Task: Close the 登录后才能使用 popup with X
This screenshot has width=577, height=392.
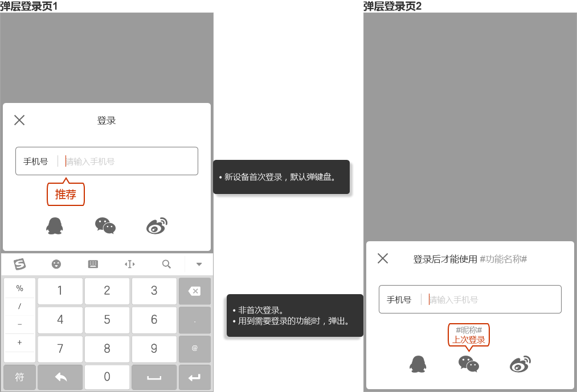Action: coord(383,258)
